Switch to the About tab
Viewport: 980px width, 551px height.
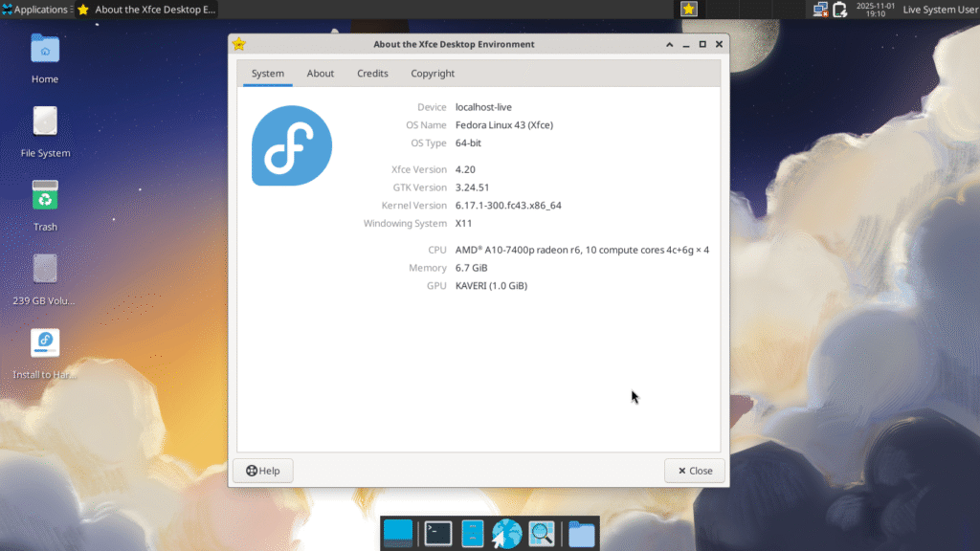[321, 74]
